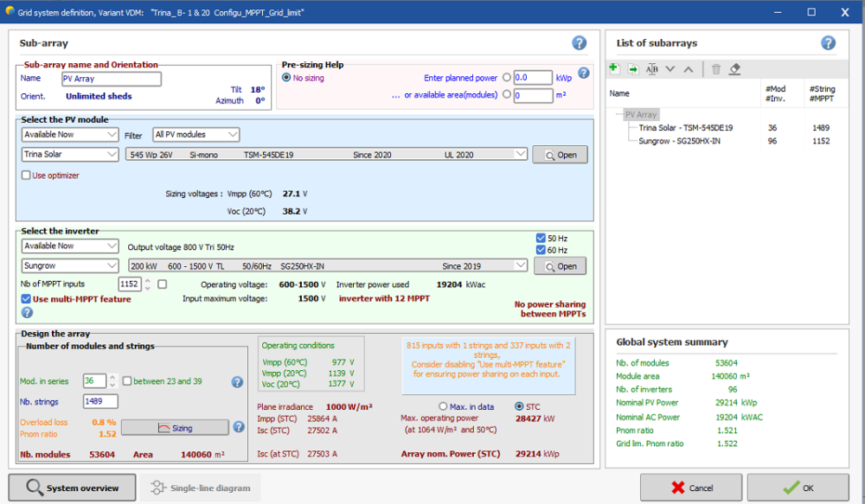Click the Nb. strings input field
865x504 pixels.
pyautogui.click(x=100, y=401)
